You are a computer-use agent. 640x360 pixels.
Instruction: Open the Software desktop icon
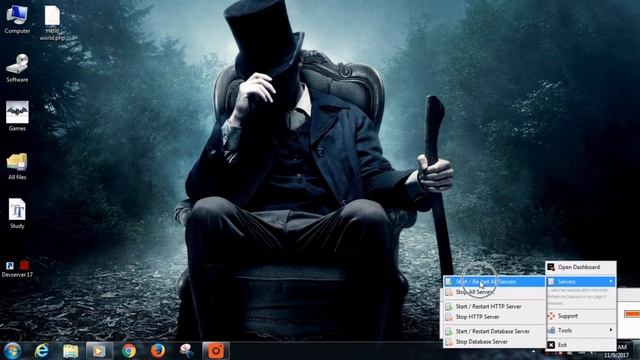(17, 68)
